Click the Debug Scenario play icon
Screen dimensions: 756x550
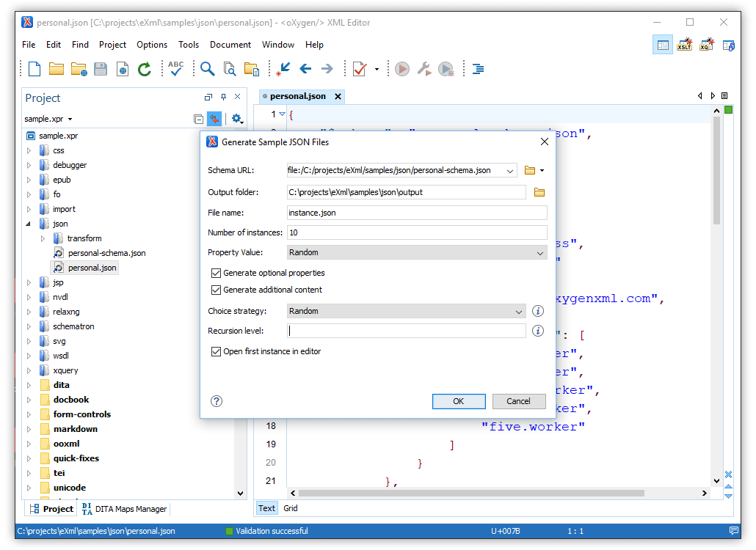[446, 70]
